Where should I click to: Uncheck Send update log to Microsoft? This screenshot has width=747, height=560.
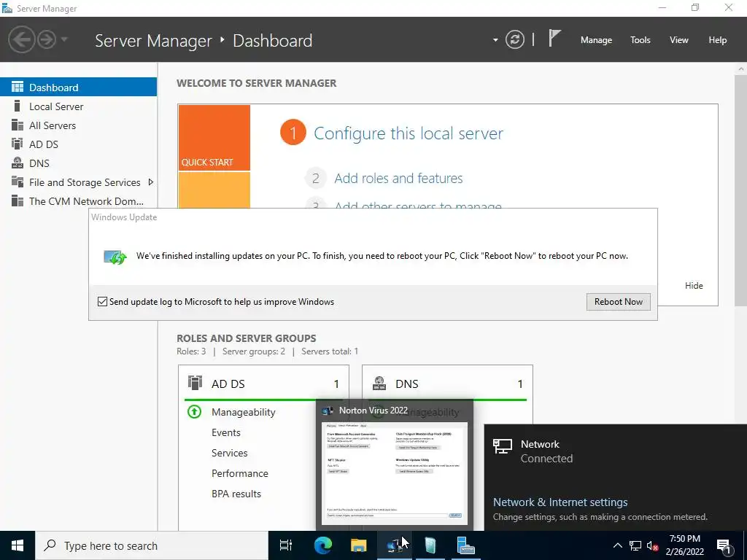(x=102, y=301)
